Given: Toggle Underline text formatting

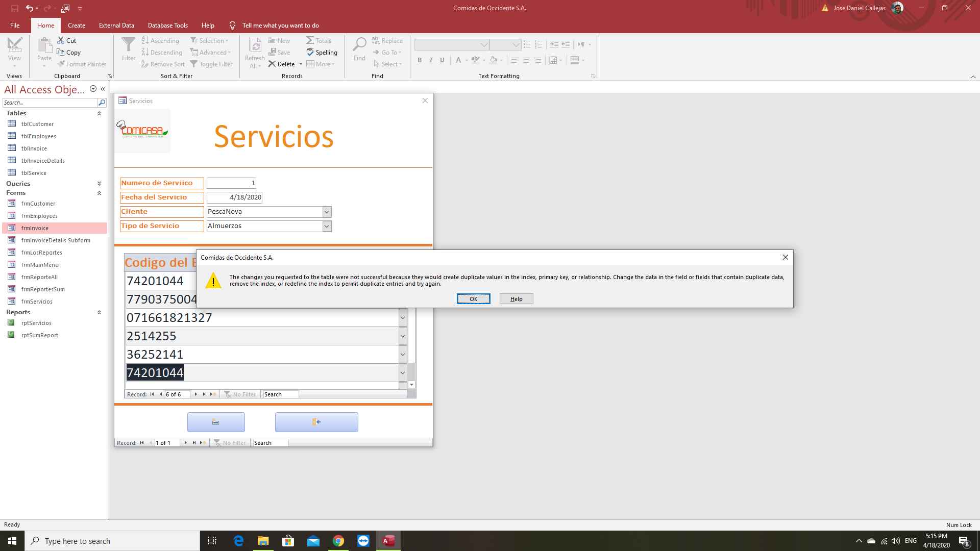Looking at the screenshot, I should click(442, 60).
